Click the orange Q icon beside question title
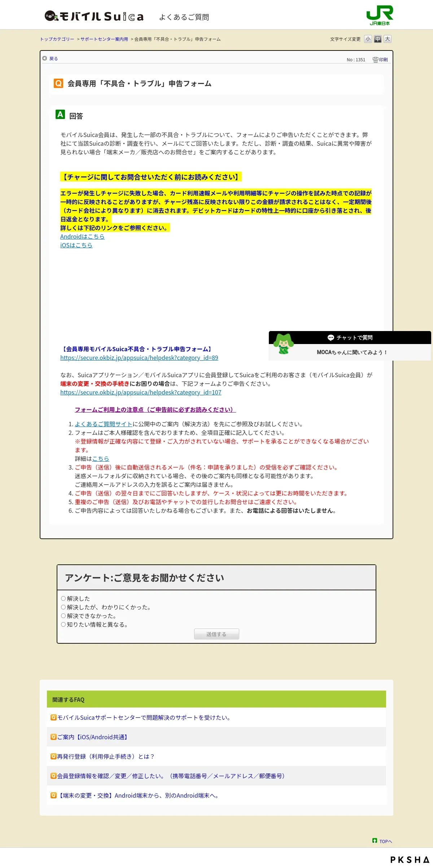The height and width of the screenshot is (868, 433). click(x=58, y=83)
